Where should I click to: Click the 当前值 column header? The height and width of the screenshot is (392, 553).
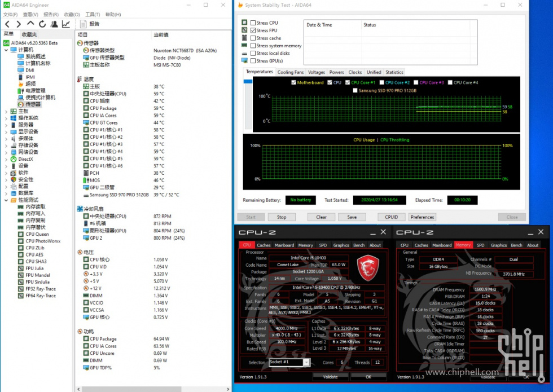coord(161,35)
